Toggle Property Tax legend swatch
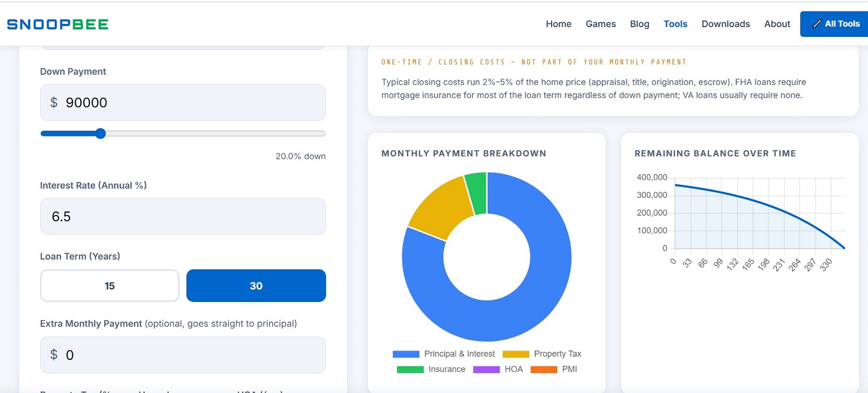The width and height of the screenshot is (868, 393). coord(516,354)
